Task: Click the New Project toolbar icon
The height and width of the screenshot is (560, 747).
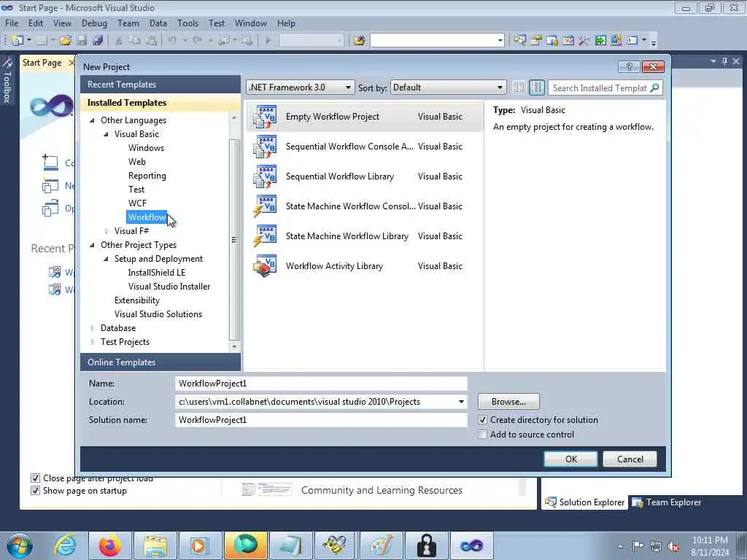Action: point(18,41)
